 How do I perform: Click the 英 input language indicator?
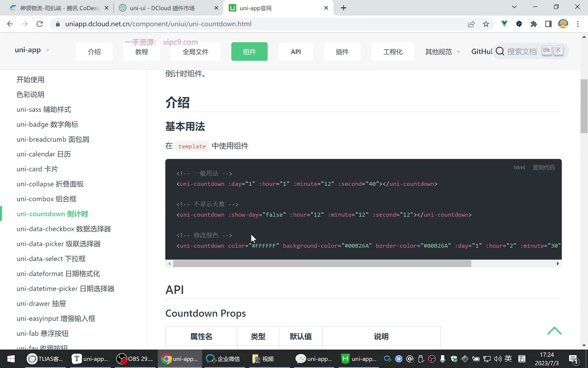click(x=508, y=358)
